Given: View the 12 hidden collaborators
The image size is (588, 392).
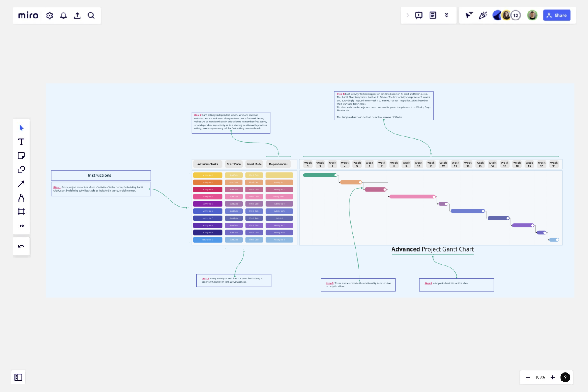Looking at the screenshot, I should click(x=516, y=15).
